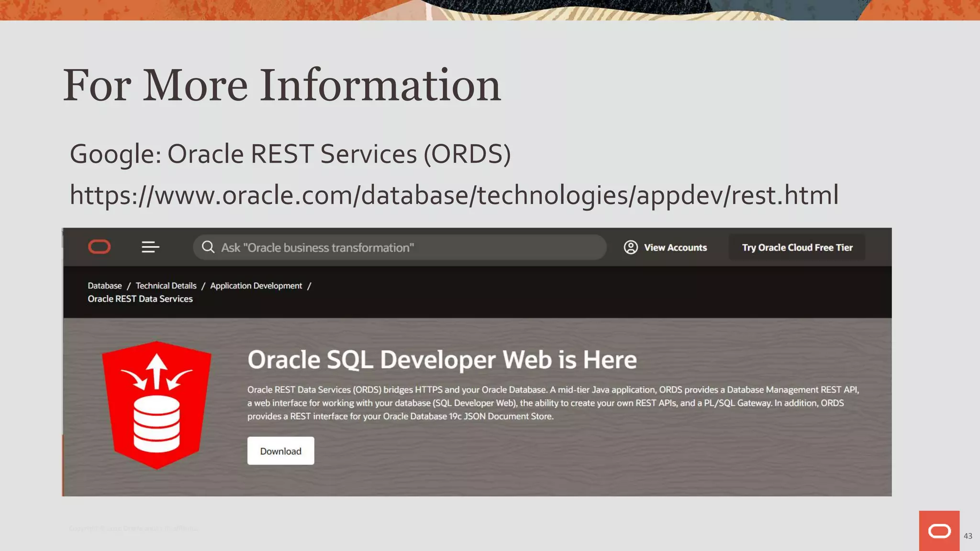The image size is (980, 551).
Task: Click the red Oracle logo in website header
Action: (100, 247)
